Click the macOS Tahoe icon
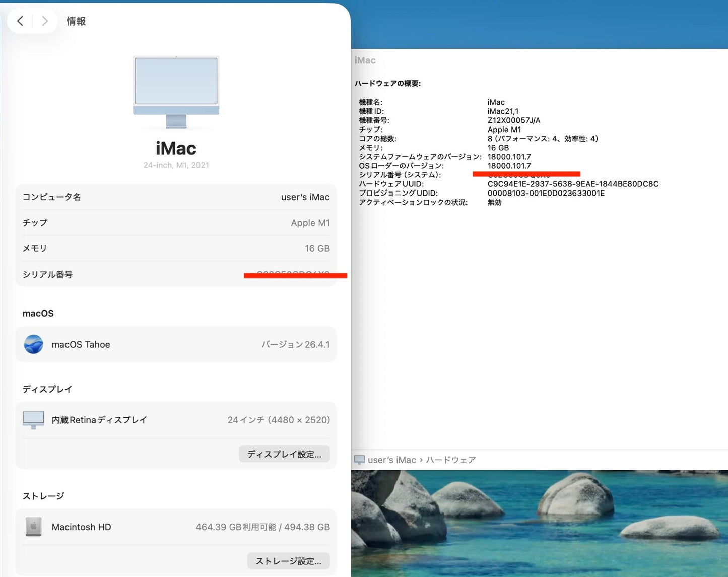The height and width of the screenshot is (577, 728). click(34, 344)
